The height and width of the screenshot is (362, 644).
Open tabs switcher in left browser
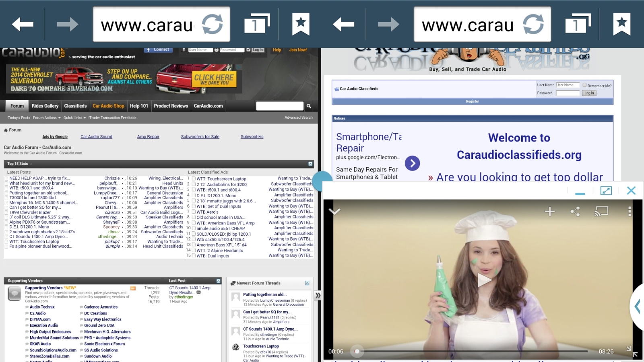pos(256,24)
